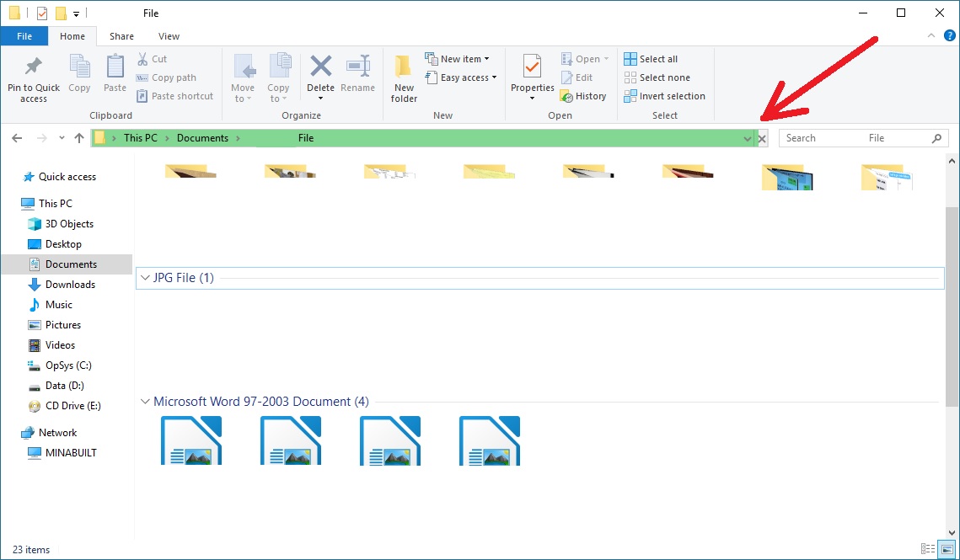Go back with the left arrow
Viewport: 960px width, 560px height.
pyautogui.click(x=17, y=138)
